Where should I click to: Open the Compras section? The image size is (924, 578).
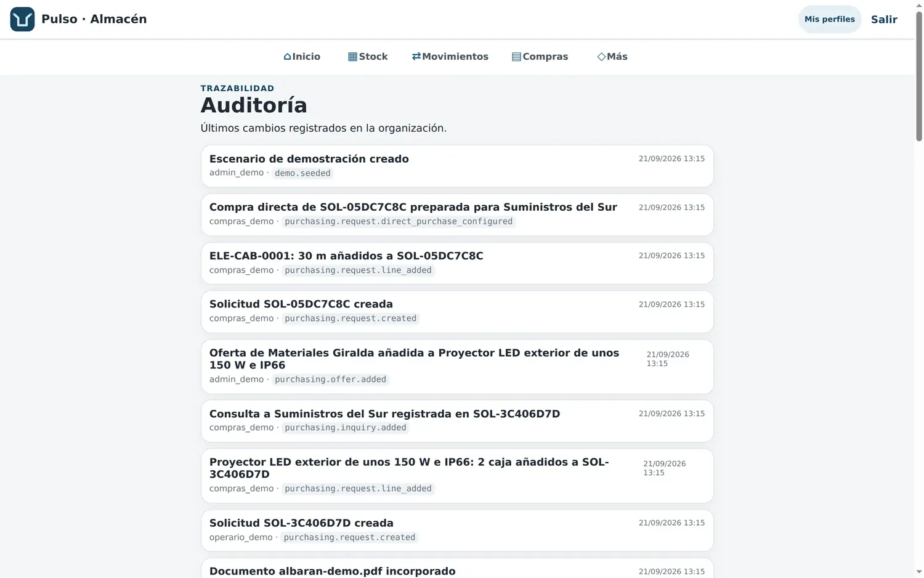click(540, 57)
